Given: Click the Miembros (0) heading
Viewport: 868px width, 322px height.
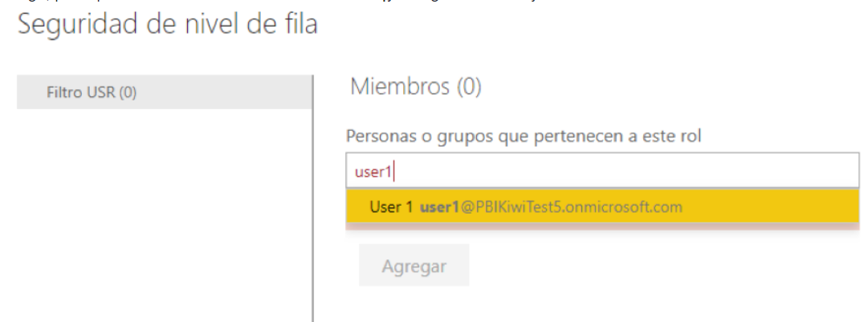Looking at the screenshot, I should click(415, 86).
